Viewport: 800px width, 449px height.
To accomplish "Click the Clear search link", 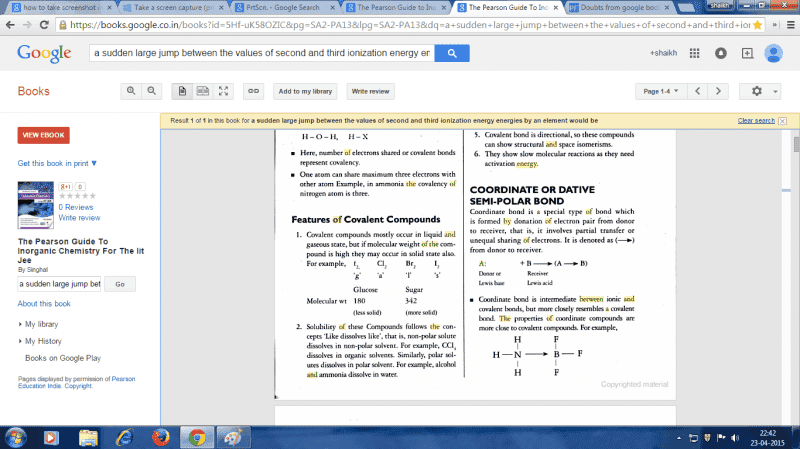I will (x=756, y=121).
